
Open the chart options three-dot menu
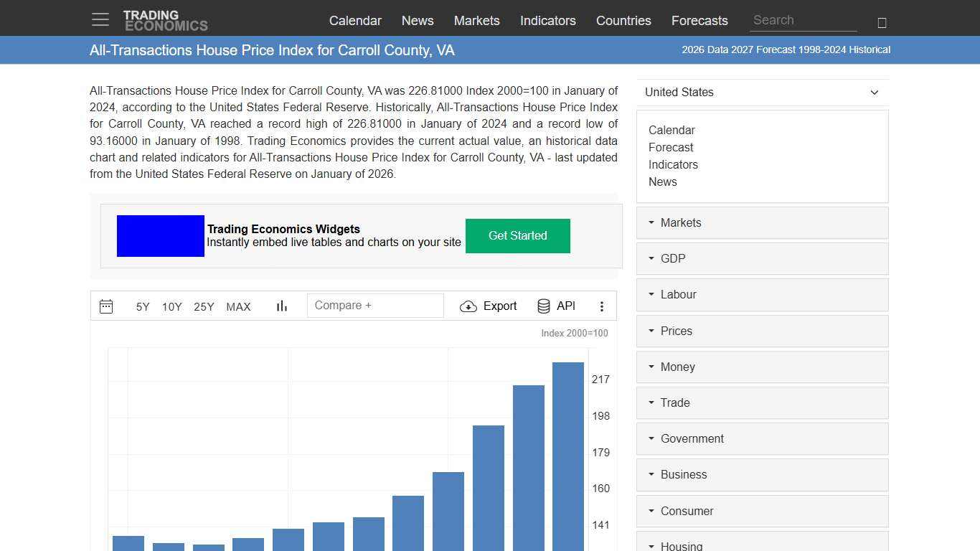pyautogui.click(x=602, y=306)
